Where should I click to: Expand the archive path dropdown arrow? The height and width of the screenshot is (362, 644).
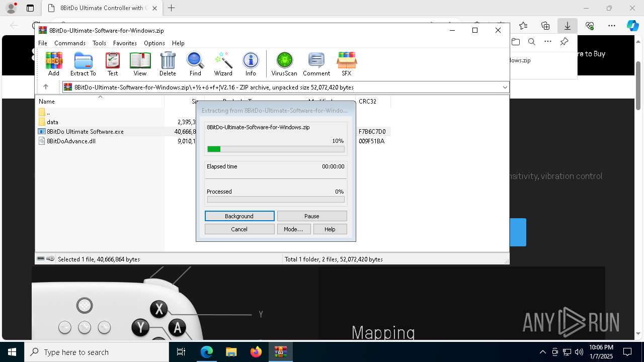click(505, 87)
